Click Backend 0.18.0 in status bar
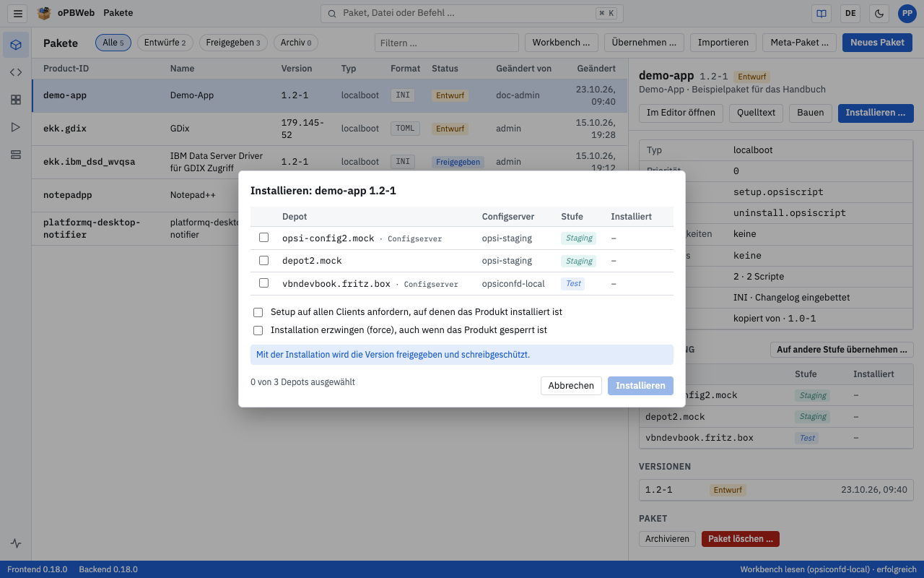Screen dimensions: 924x578 [x=108, y=569]
